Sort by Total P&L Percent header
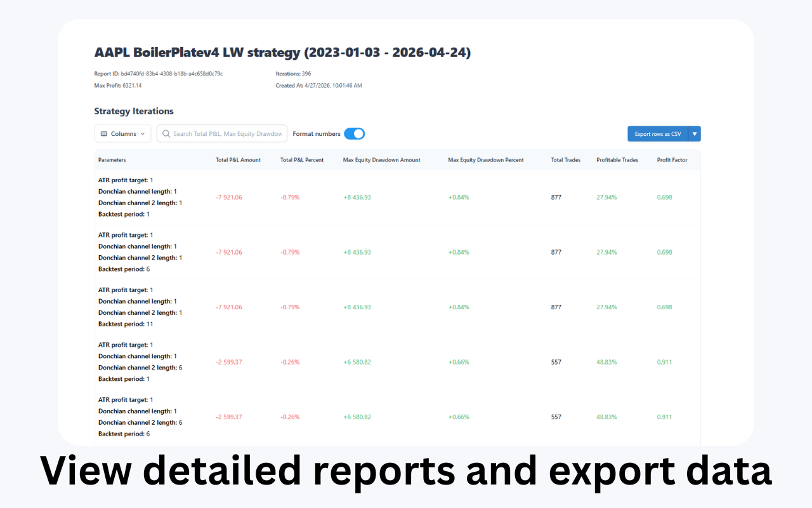812x508 pixels. coord(302,160)
